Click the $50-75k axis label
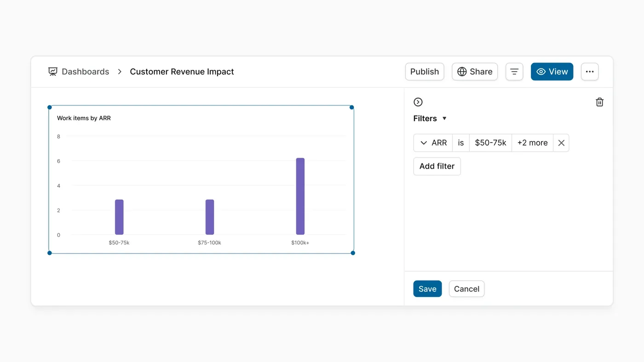Image resolution: width=644 pixels, height=362 pixels. point(119,242)
